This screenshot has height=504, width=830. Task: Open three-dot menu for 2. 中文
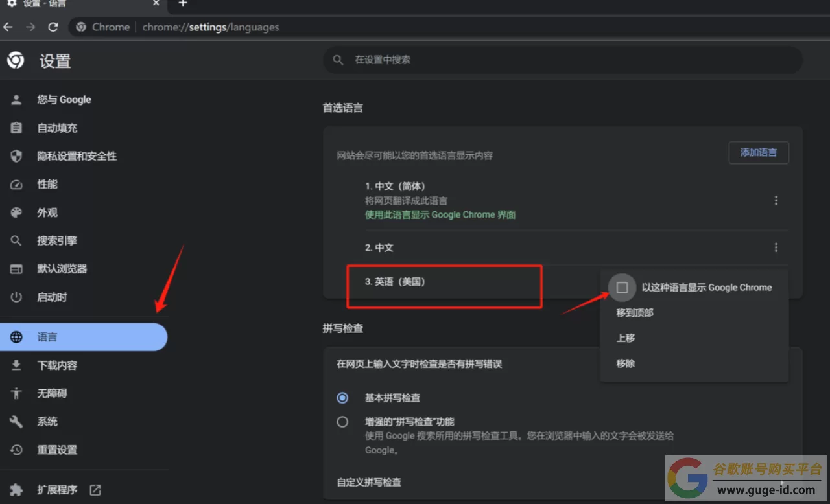click(x=776, y=247)
